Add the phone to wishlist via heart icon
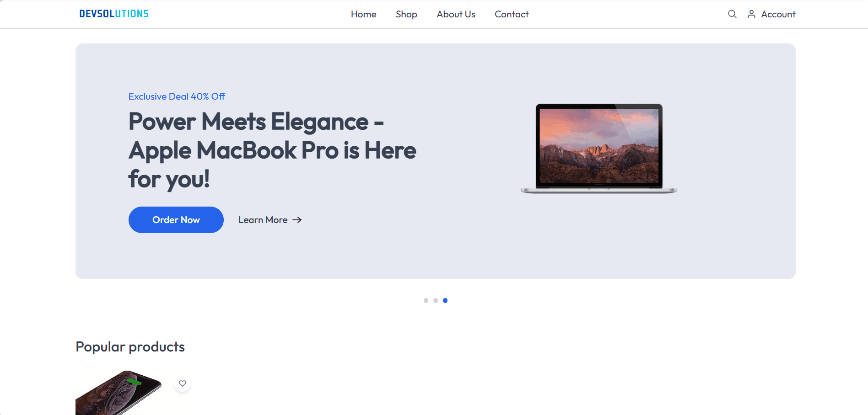Image resolution: width=868 pixels, height=415 pixels. [x=183, y=383]
